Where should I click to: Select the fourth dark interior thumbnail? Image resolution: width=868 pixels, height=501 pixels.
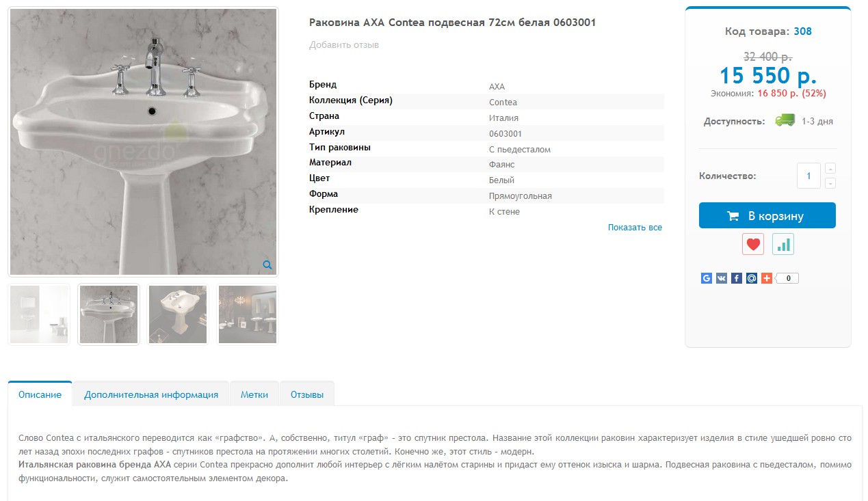pyautogui.click(x=248, y=314)
